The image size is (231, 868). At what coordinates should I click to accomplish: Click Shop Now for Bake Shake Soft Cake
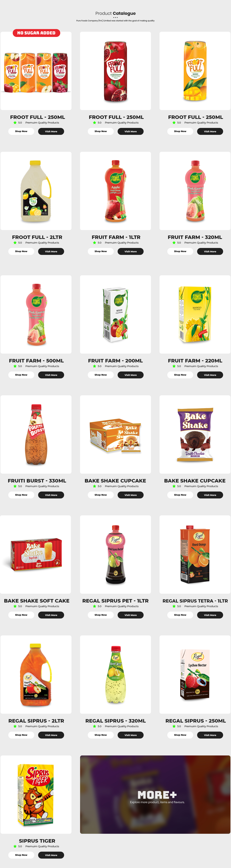tap(21, 615)
